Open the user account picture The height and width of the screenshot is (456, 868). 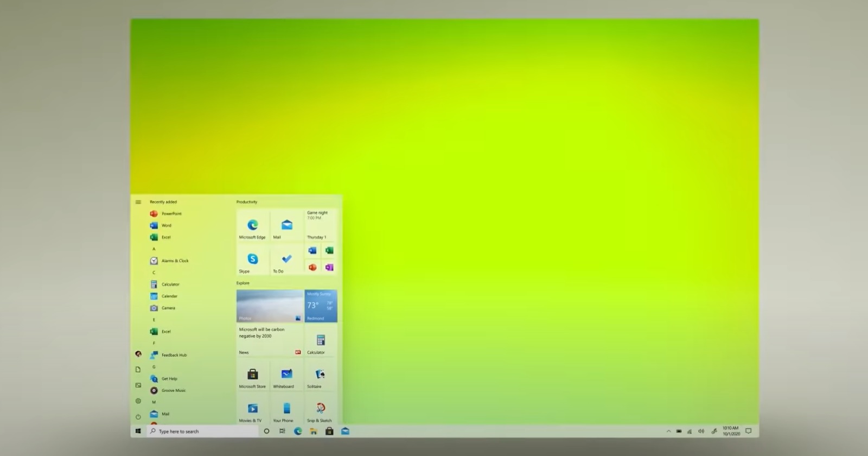tap(138, 354)
